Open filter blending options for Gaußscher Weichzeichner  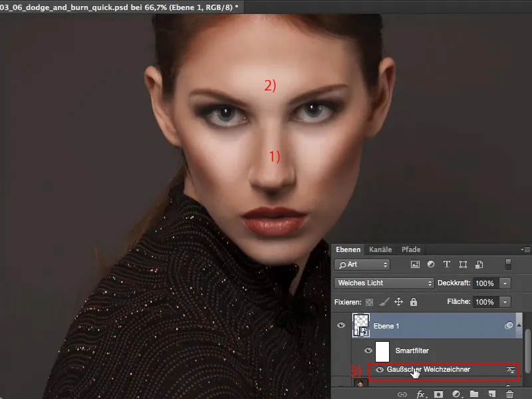point(511,370)
